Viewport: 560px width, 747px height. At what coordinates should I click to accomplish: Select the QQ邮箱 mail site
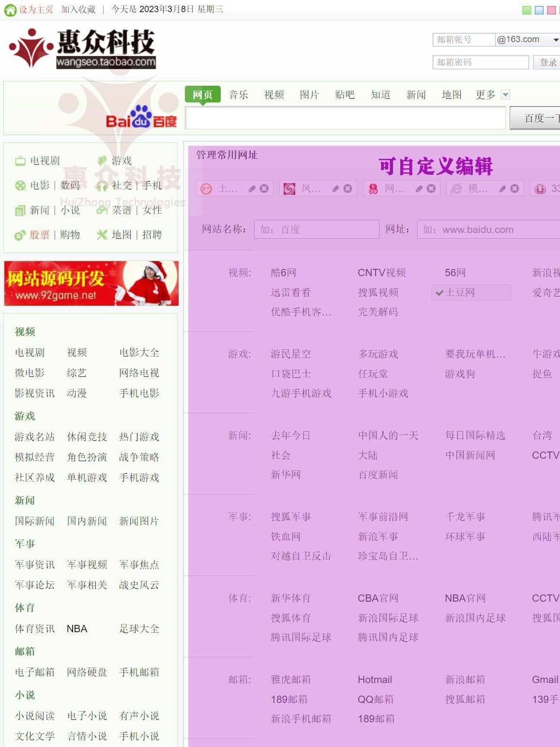[x=376, y=700]
